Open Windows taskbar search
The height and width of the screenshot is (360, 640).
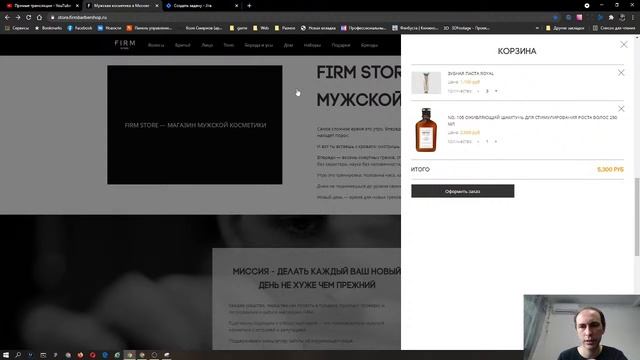pyautogui.click(x=18, y=355)
